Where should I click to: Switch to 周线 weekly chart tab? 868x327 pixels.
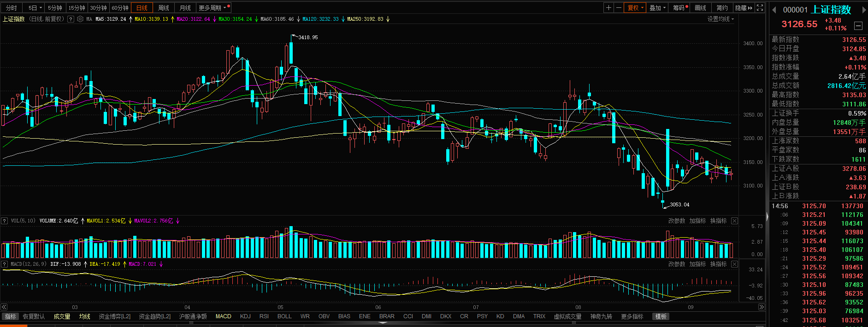pyautogui.click(x=164, y=8)
